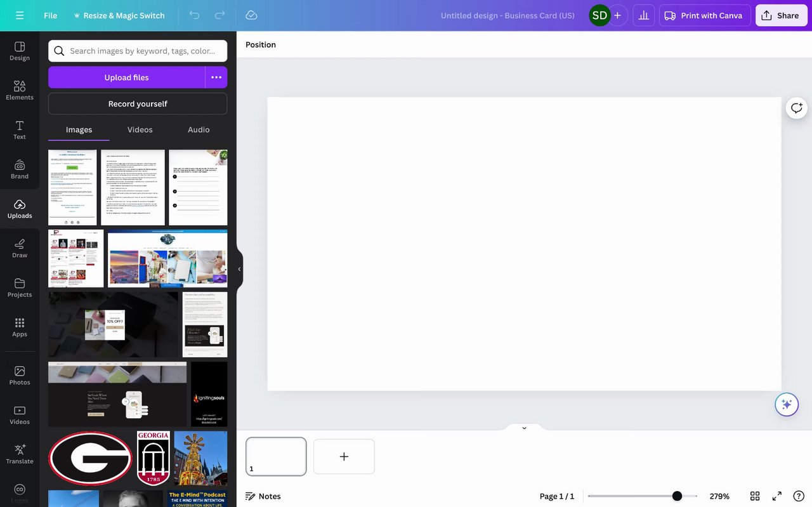Select the ignitingsouls black image
Screen dimensions: 812x507
tap(209, 394)
